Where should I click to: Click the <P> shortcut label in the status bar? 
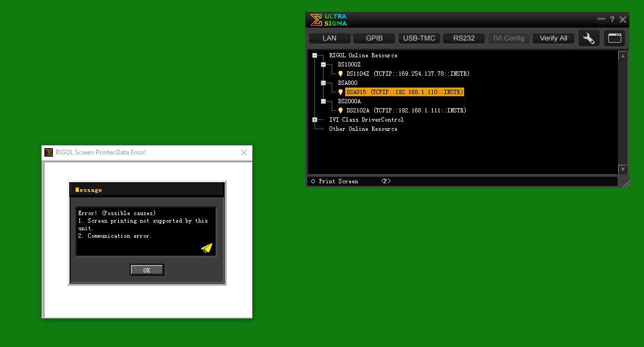[x=386, y=181]
